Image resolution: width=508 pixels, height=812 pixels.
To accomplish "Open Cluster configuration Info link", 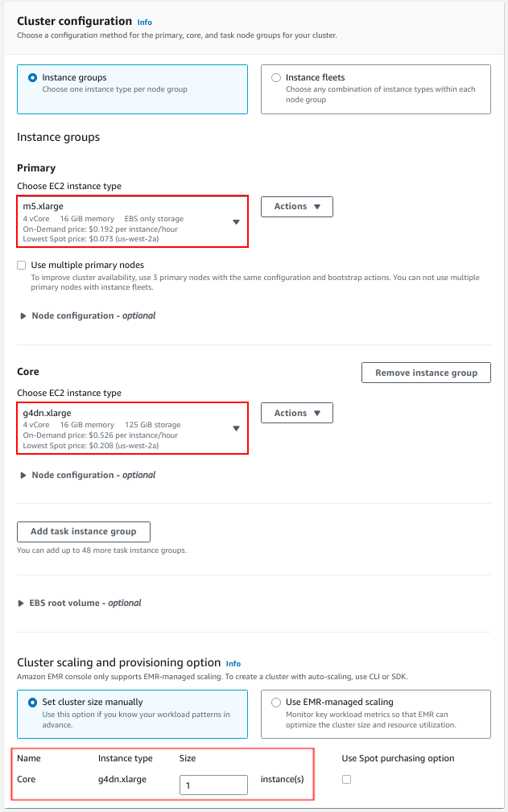I will click(x=144, y=23).
